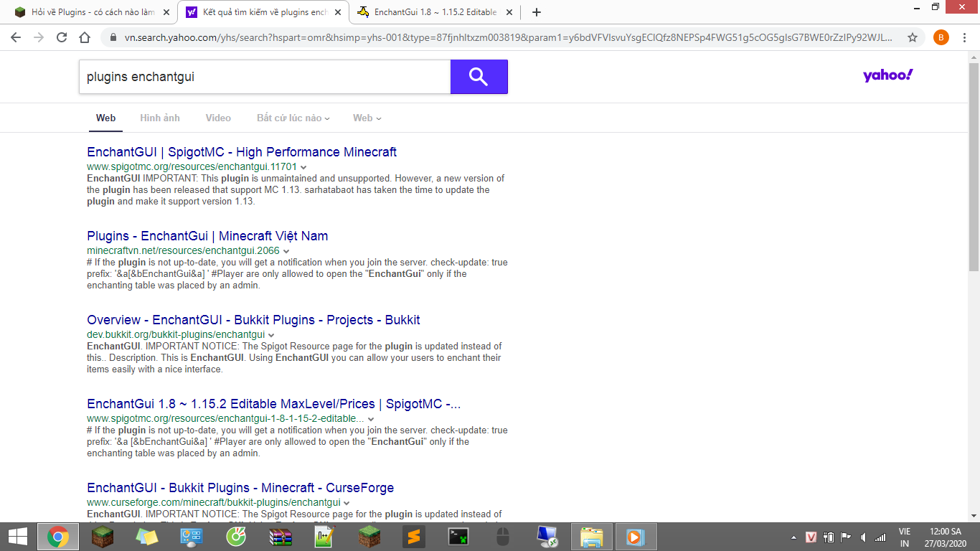This screenshot has height=551, width=980.
Task: Switch to the 'EnchantGui 1.8 ~ 1.15.2 Editable' tab
Action: click(435, 12)
